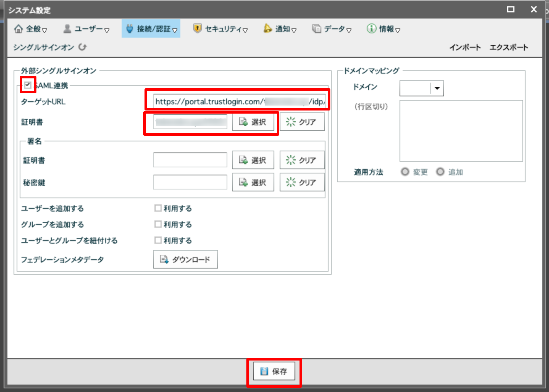Screen dimensions: 549x392
Task: Open the 通知 menu
Action: (280, 29)
